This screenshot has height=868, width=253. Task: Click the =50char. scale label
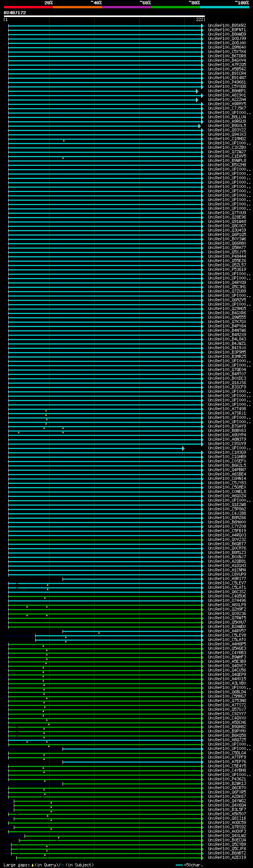point(193,865)
